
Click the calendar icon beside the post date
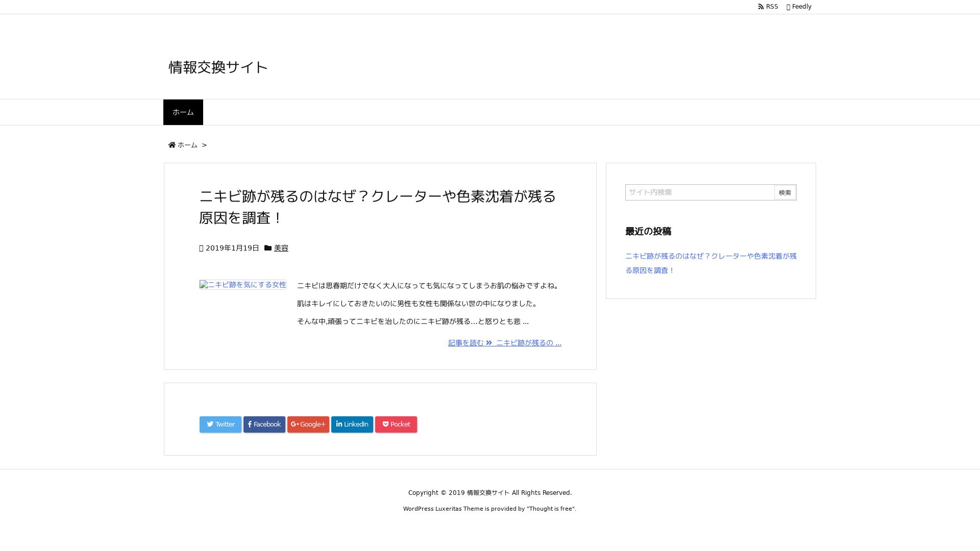[x=201, y=247]
